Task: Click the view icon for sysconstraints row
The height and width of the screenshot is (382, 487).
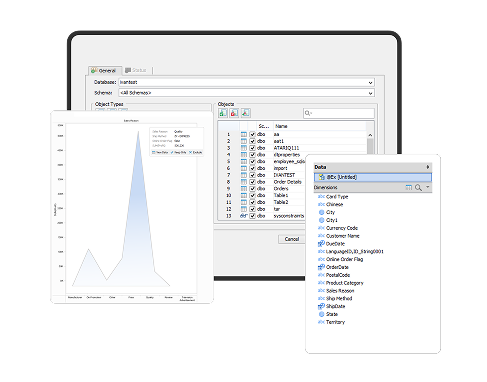Action: click(244, 216)
